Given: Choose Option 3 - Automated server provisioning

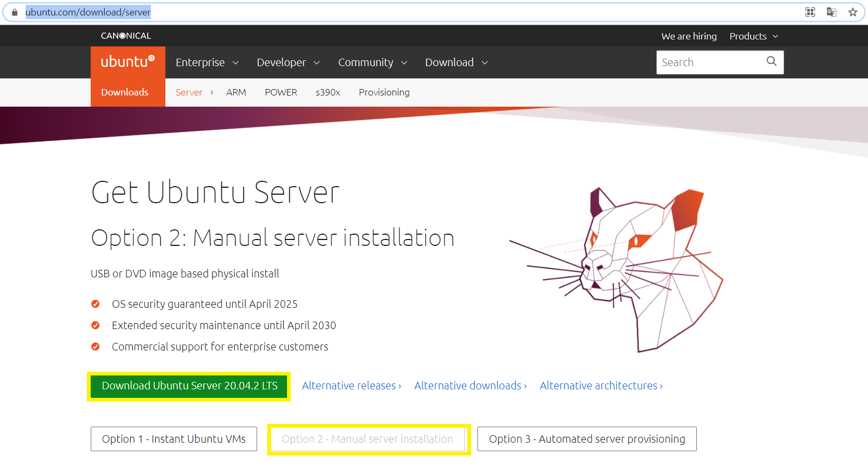Looking at the screenshot, I should click(x=587, y=439).
